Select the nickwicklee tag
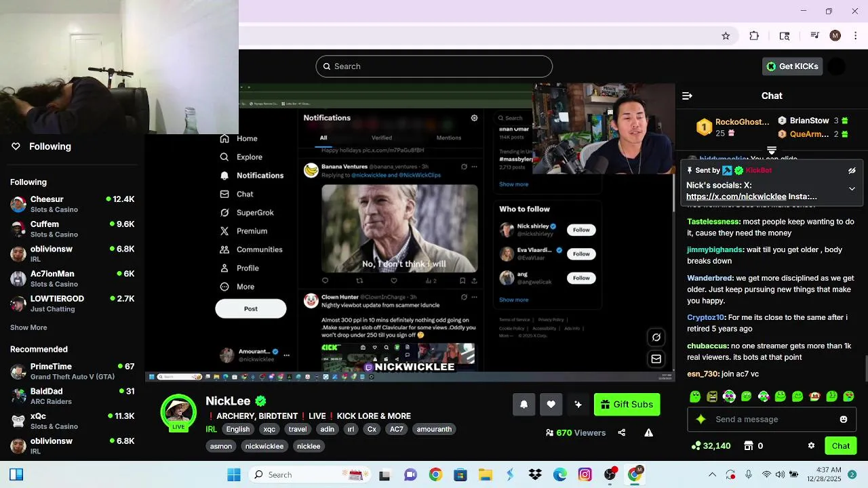This screenshot has width=868, height=488. (x=264, y=446)
